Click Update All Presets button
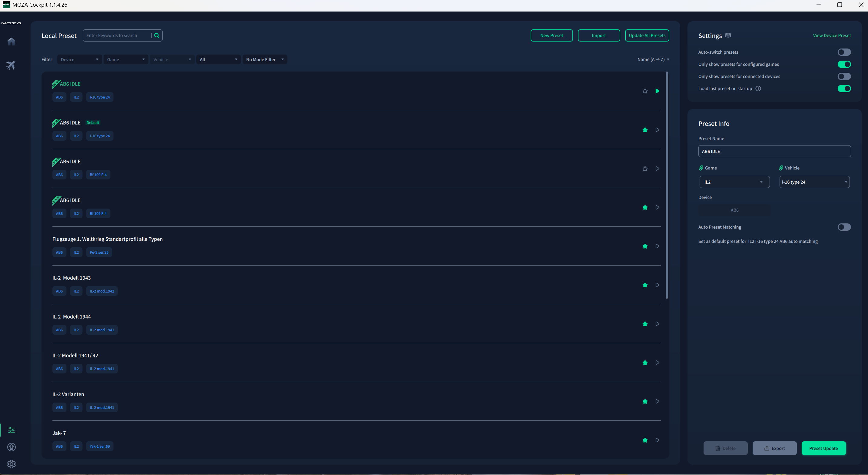 [647, 35]
